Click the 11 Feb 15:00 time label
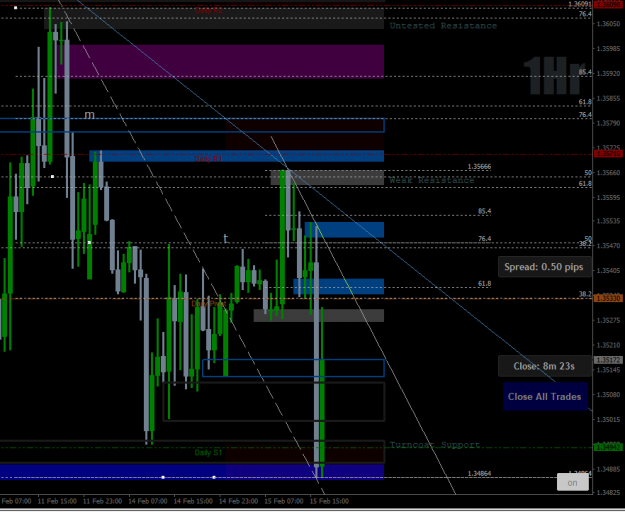Screen dimensions: 625x512 click(x=57, y=501)
